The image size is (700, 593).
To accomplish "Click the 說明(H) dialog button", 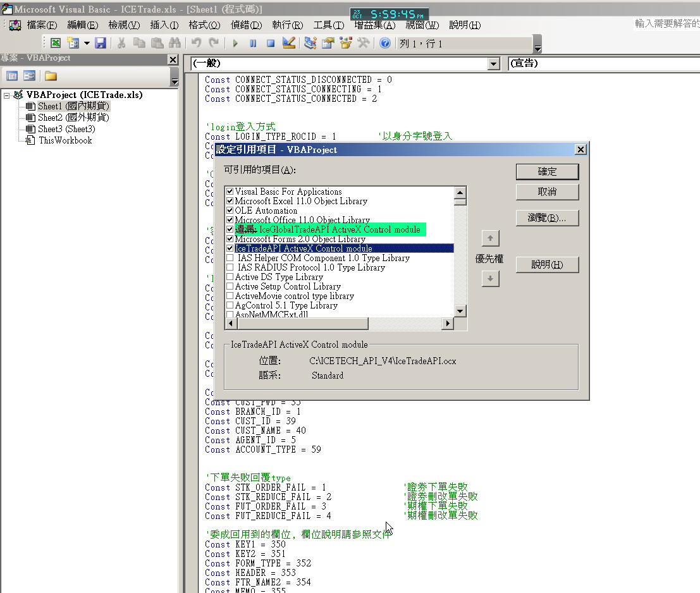I will click(548, 265).
